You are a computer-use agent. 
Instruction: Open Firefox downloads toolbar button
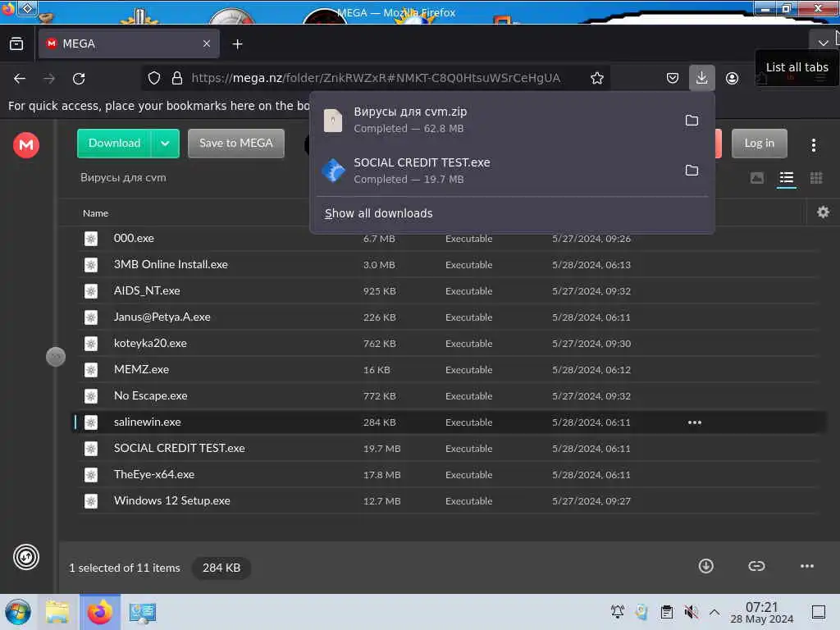[701, 78]
